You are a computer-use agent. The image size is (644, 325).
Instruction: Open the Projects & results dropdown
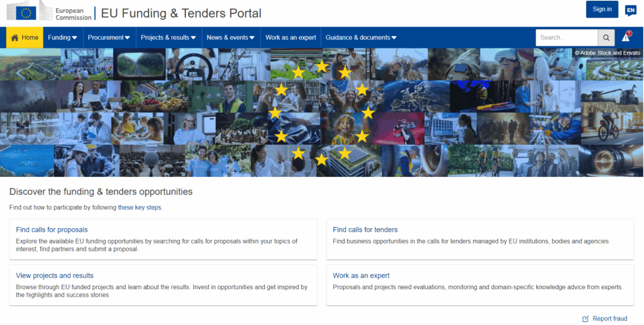(168, 38)
